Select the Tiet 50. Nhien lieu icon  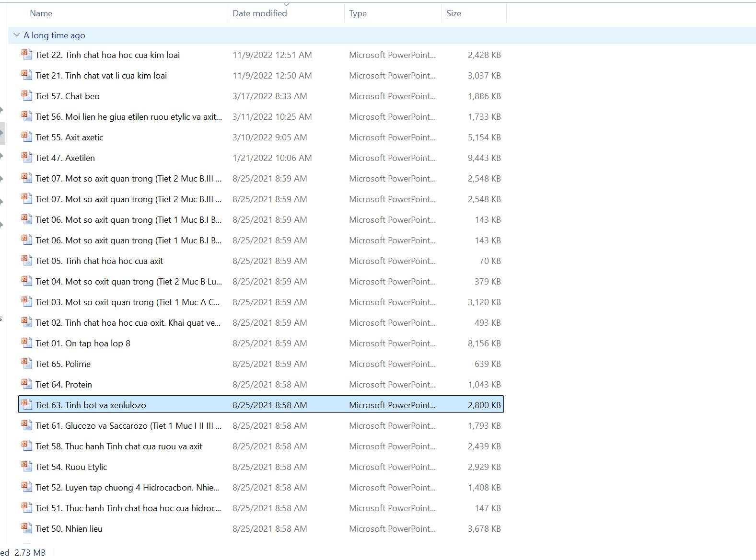tap(27, 528)
